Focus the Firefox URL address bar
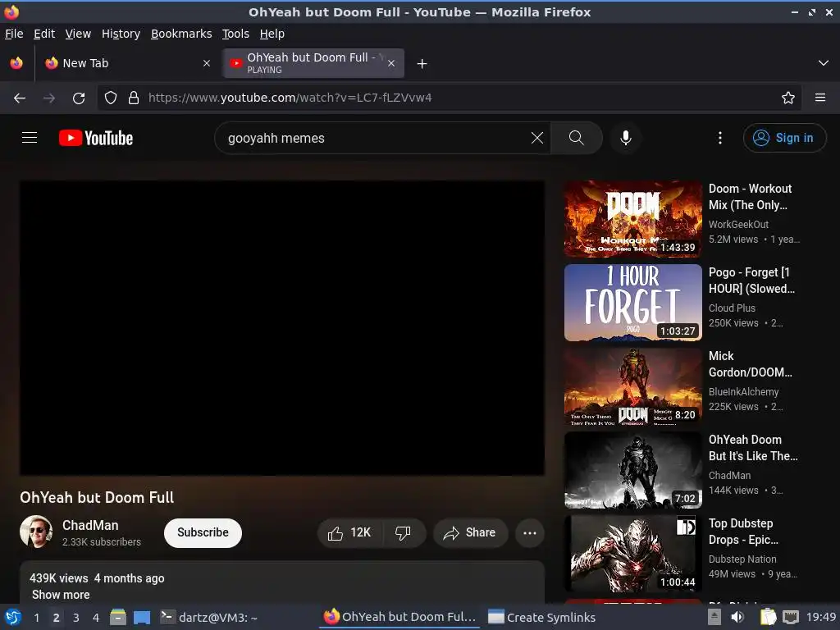 (449, 98)
